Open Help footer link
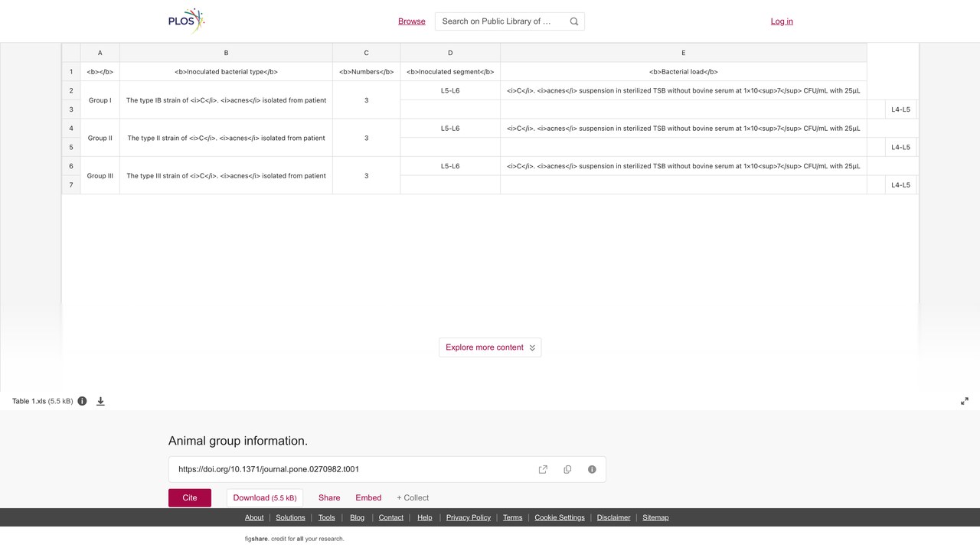The width and height of the screenshot is (980, 551). coord(425,517)
